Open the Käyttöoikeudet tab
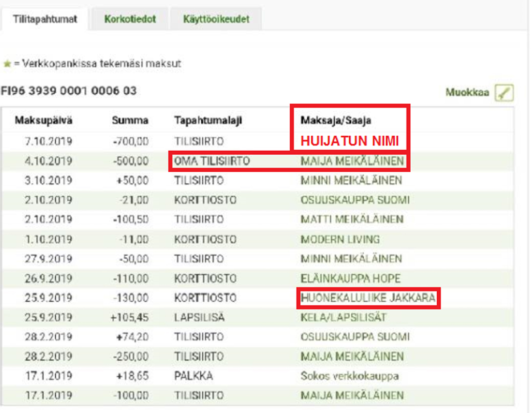Screen dimensions: 532x413 [216, 19]
